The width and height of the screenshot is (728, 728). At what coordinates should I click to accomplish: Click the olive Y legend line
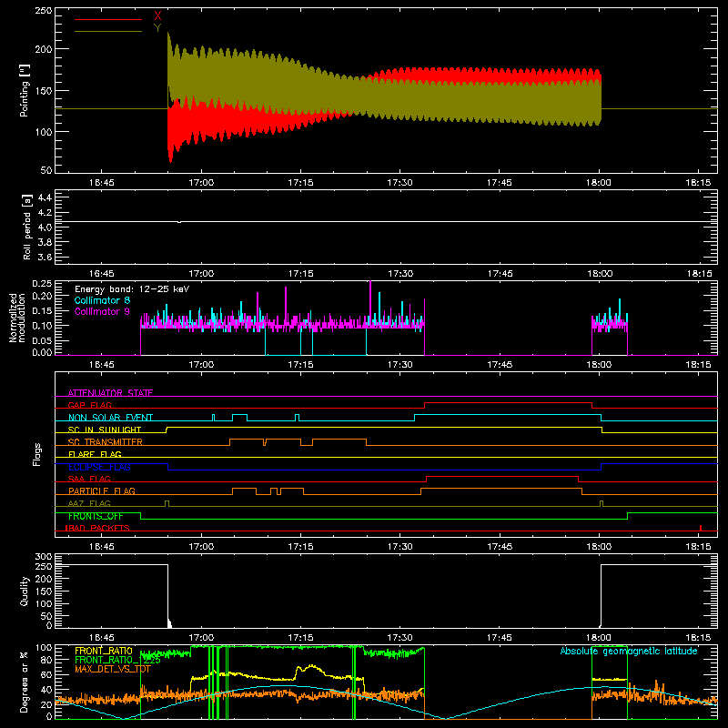click(x=108, y=31)
